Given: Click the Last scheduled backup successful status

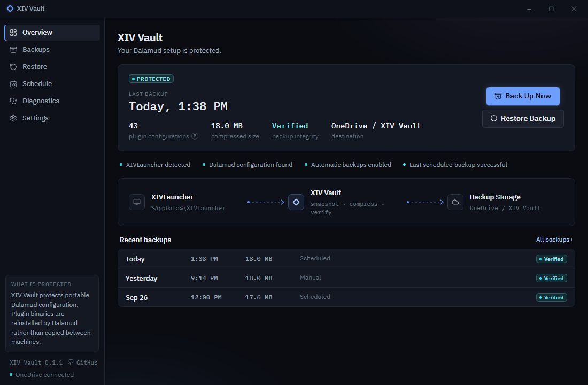Looking at the screenshot, I should tap(455, 165).
